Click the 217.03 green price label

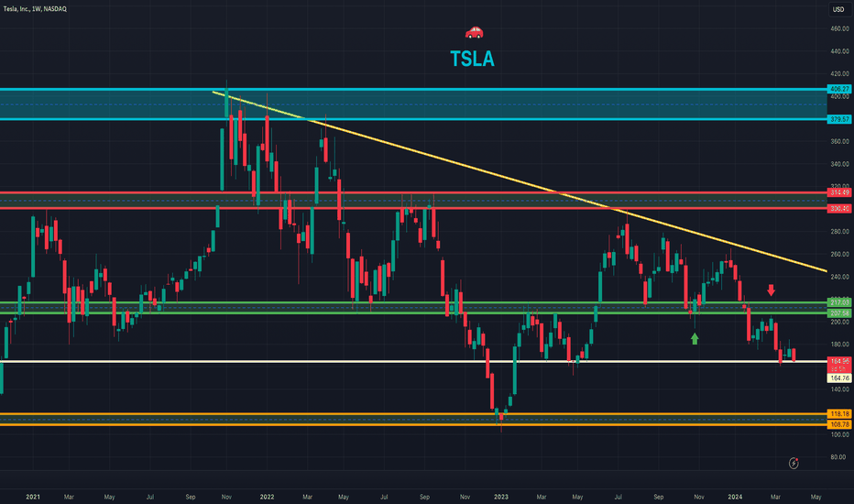[839, 302]
